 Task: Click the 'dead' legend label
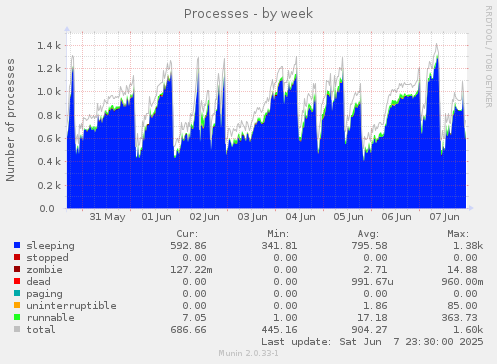point(39,282)
